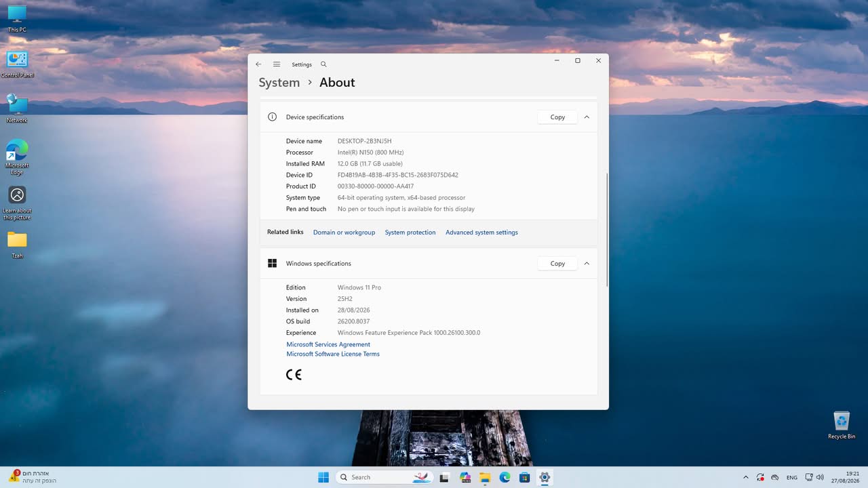Screen dimensions: 868x488
Task: Open network and volume quick settings
Action: click(x=814, y=477)
